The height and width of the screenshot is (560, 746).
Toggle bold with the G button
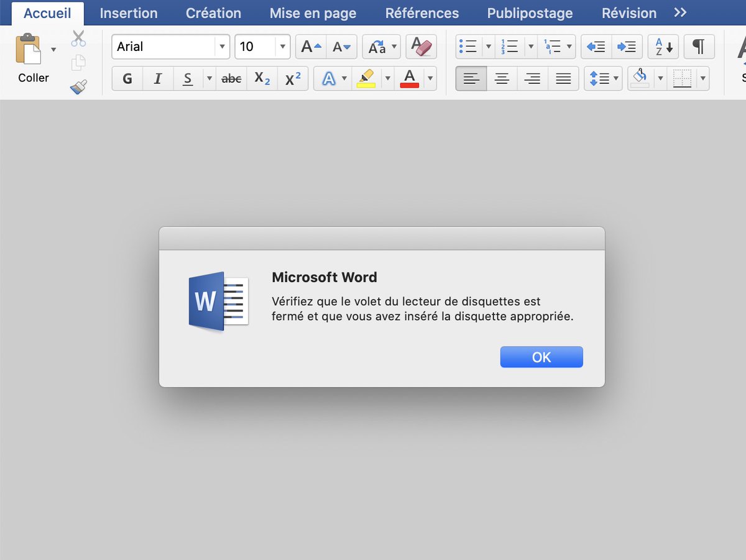point(127,79)
